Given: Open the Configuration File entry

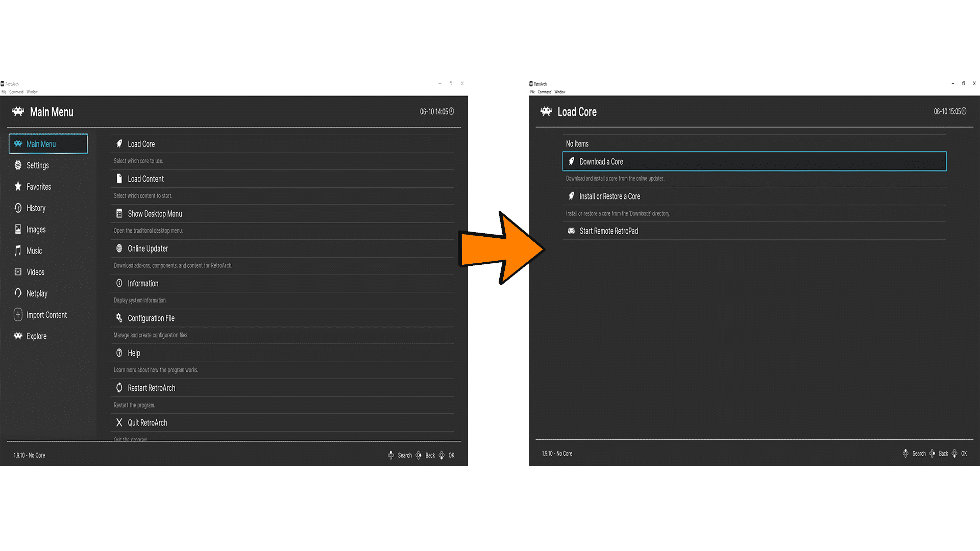Looking at the screenshot, I should tap(151, 318).
